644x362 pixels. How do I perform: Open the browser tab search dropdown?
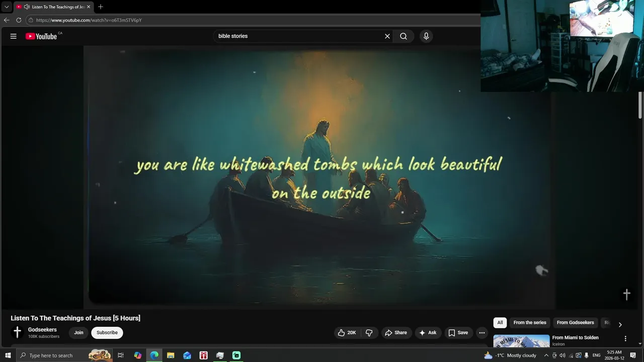tap(7, 7)
